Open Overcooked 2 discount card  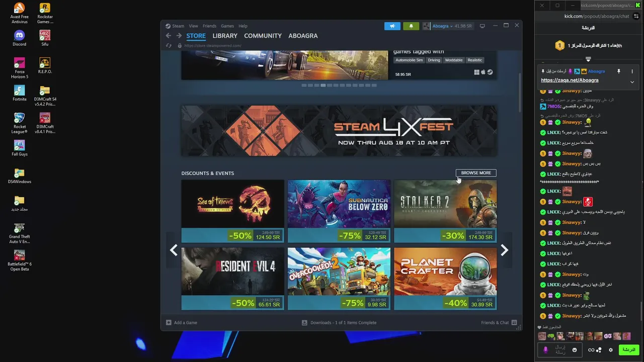(x=339, y=279)
